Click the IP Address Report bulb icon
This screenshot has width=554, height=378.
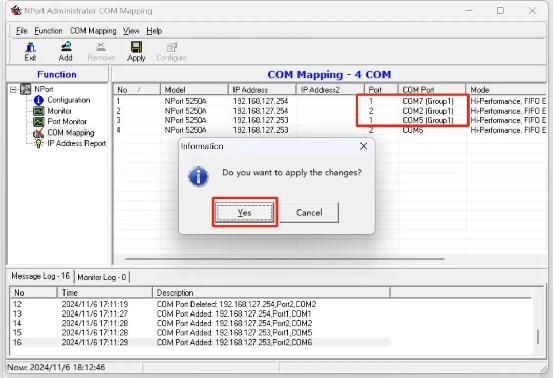pyautogui.click(x=39, y=143)
